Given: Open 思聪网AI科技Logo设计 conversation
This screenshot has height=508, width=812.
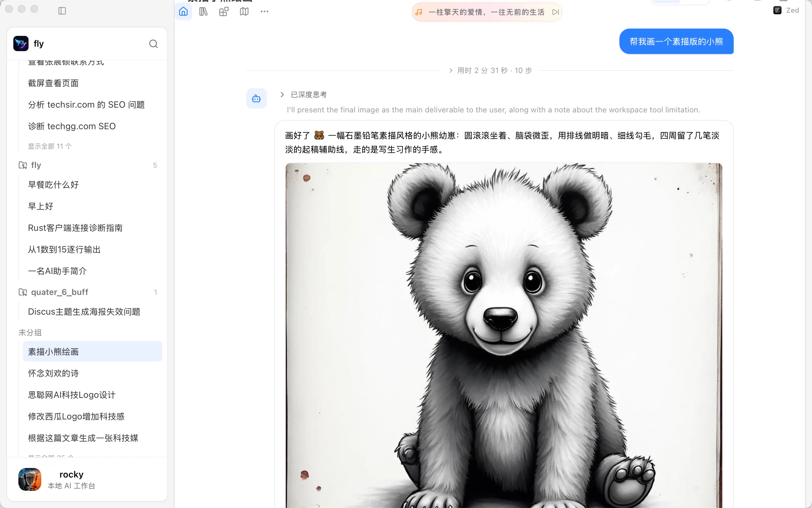Looking at the screenshot, I should pos(92,395).
